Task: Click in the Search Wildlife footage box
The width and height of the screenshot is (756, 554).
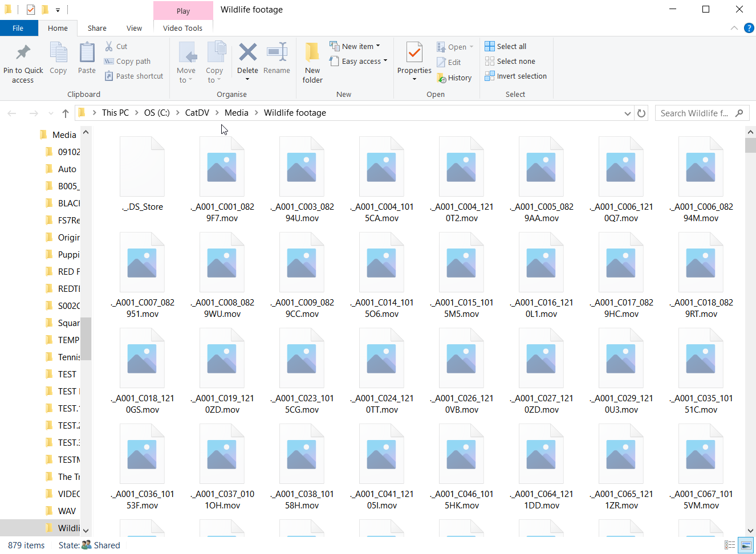Action: 702,113
